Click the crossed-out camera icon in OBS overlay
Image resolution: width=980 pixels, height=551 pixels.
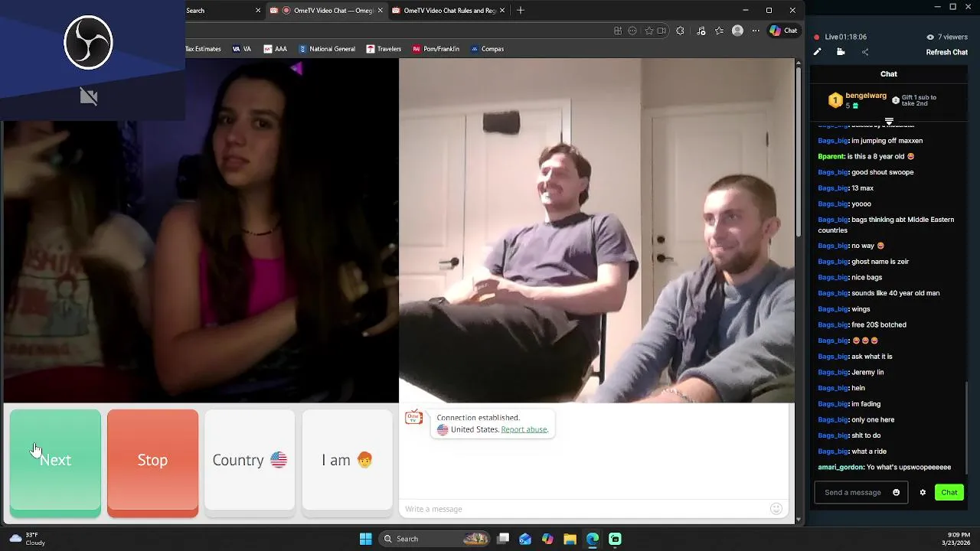click(89, 96)
